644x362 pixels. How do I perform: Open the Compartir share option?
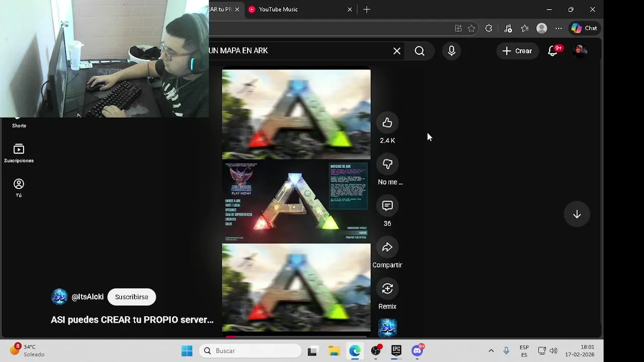[x=387, y=247]
